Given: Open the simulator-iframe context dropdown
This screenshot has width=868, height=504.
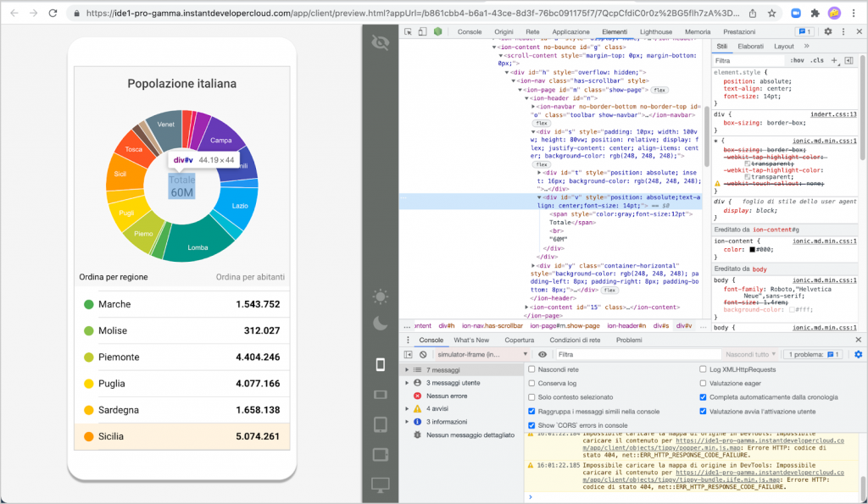Looking at the screenshot, I should pos(481,354).
